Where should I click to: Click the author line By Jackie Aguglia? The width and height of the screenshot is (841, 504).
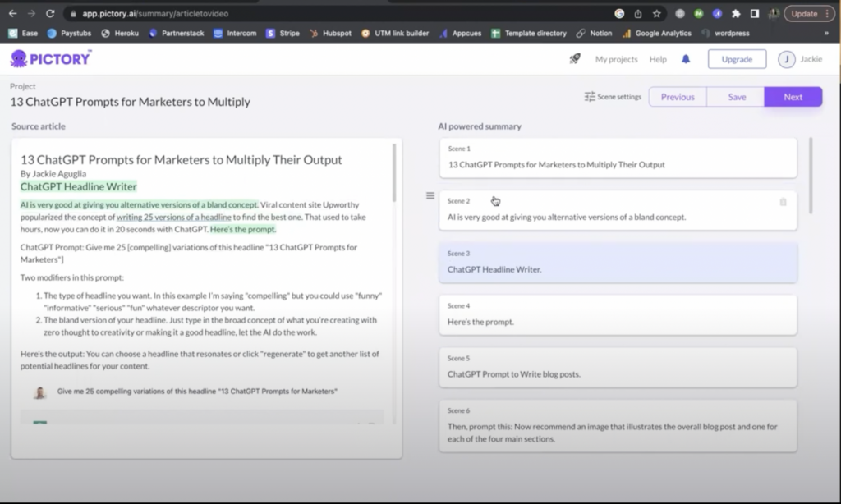[x=53, y=174]
